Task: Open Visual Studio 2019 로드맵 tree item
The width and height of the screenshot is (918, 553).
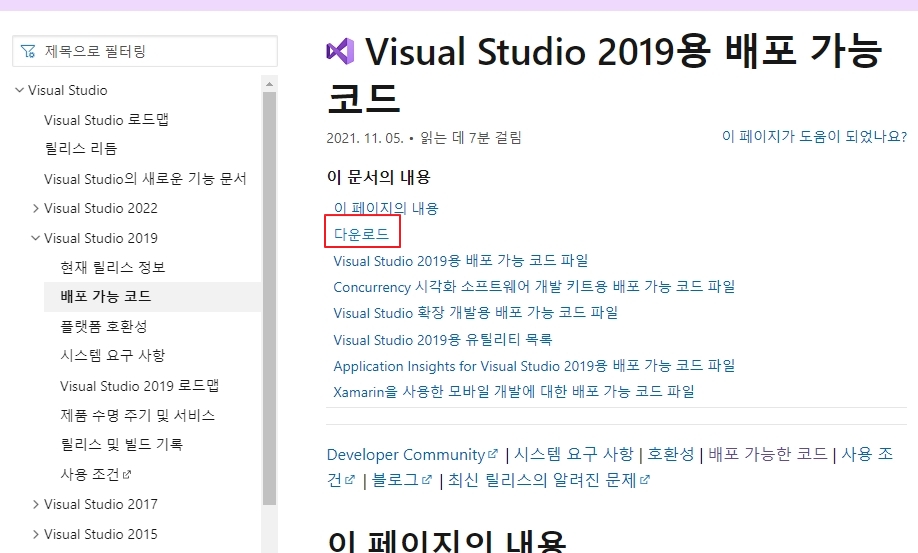Action: (x=139, y=386)
